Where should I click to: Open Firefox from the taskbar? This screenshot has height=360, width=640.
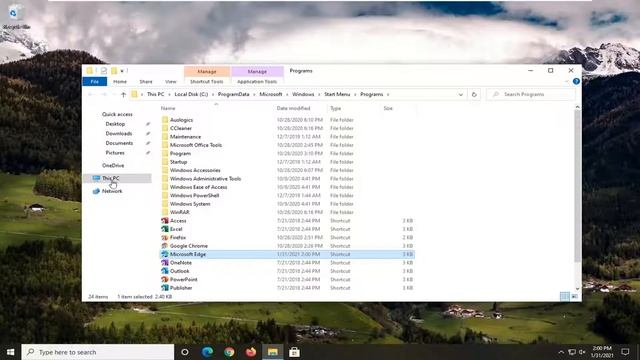click(251, 352)
